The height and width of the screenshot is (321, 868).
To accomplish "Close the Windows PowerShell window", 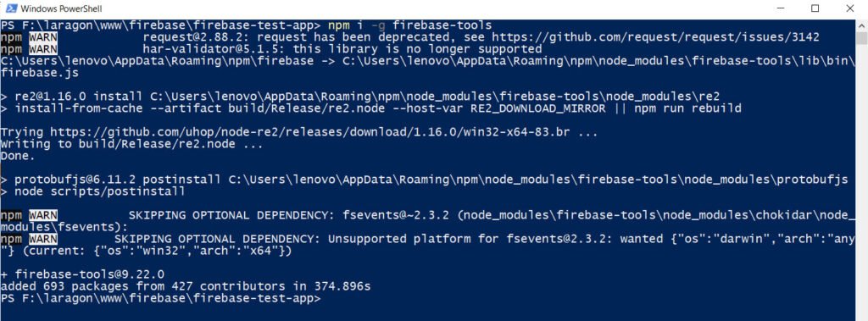I will (849, 8).
